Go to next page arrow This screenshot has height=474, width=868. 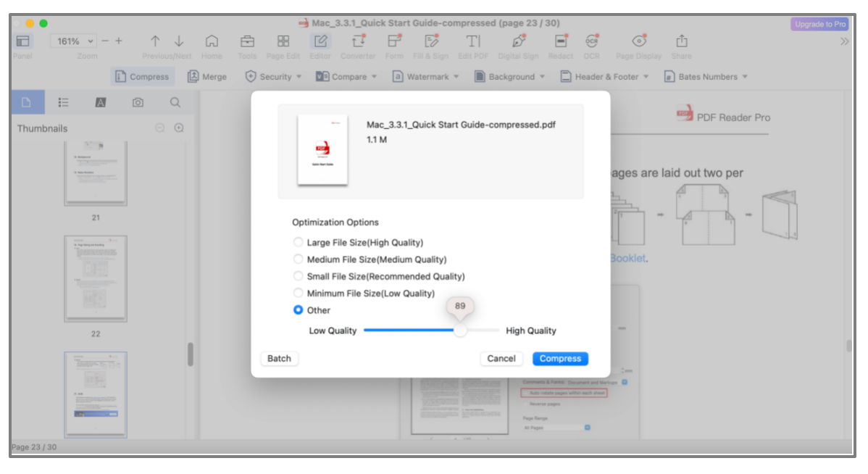click(x=179, y=41)
